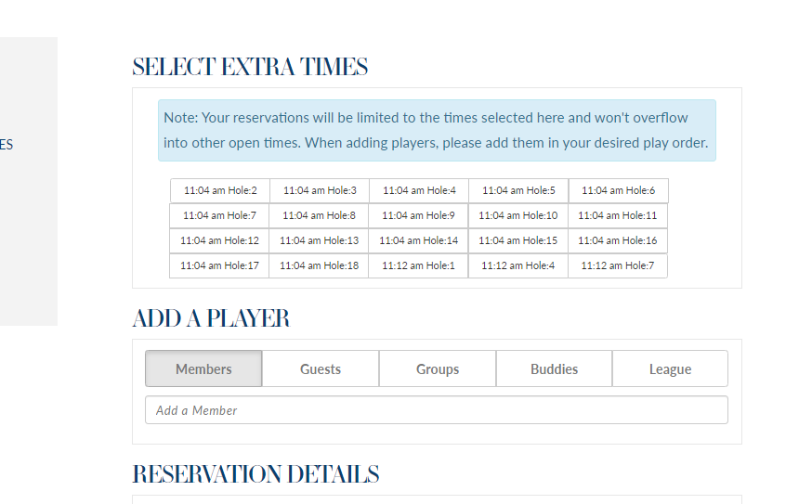Pick the 11:04 am Hole:12 time
This screenshot has height=504, width=812.
click(219, 240)
